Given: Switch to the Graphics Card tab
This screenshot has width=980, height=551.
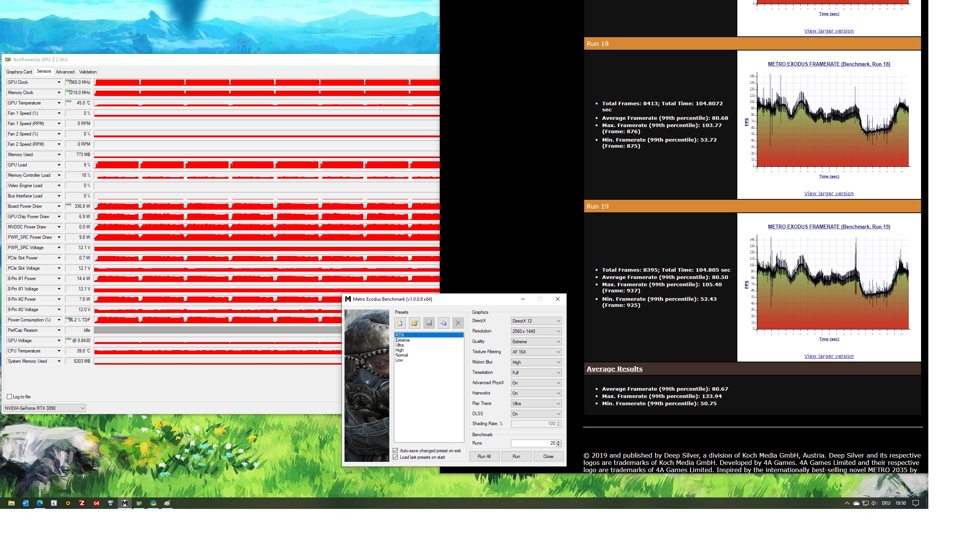Looking at the screenshot, I should (19, 72).
